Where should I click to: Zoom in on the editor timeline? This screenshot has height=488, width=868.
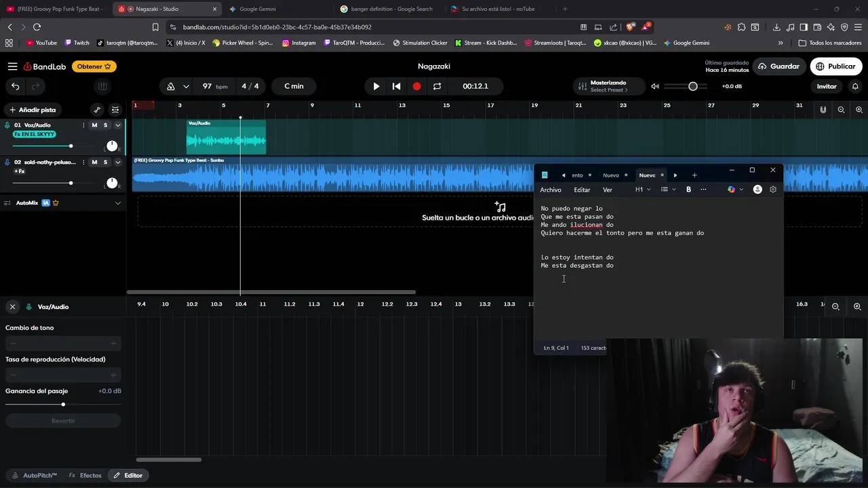(x=857, y=306)
